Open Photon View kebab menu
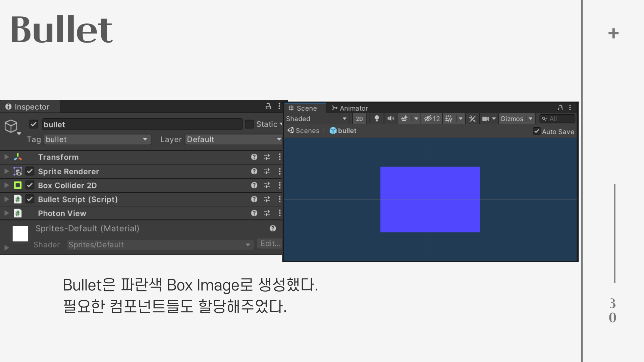Image resolution: width=644 pixels, height=362 pixels. point(279,213)
